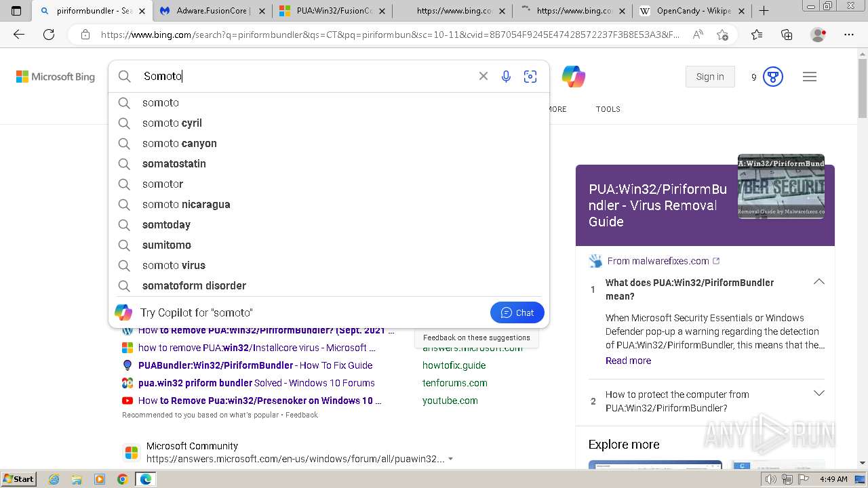
Task: Open the malwarefixes.com source link
Action: pos(663,261)
